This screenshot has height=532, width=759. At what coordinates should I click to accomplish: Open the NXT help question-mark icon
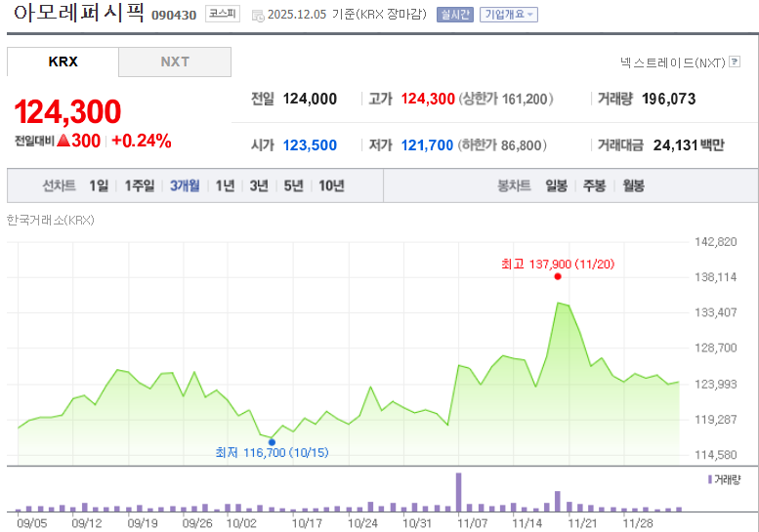coord(735,61)
